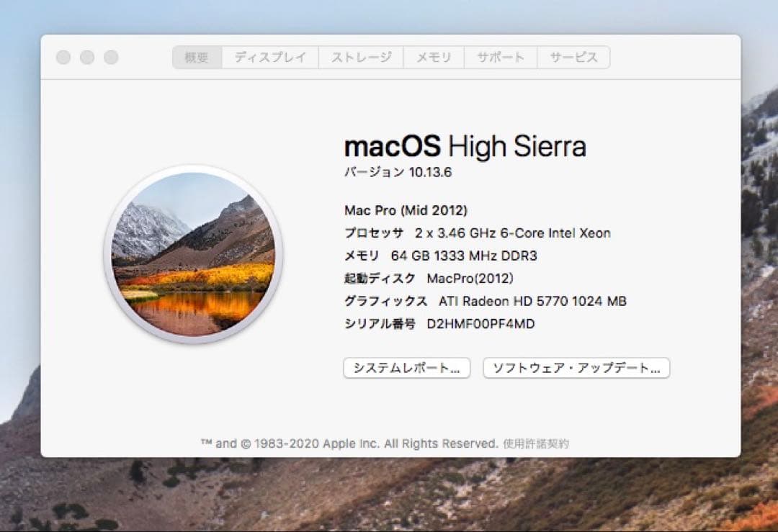
Task: Click the macOS High Sierra title
Action: (x=466, y=146)
